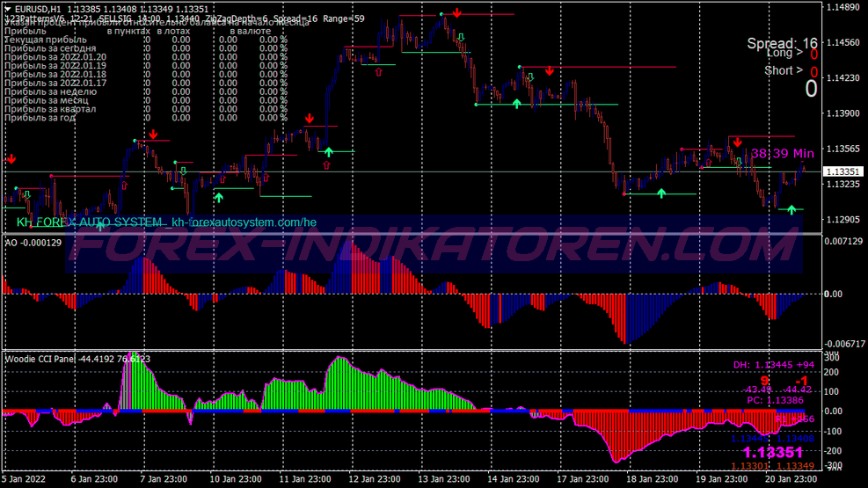
Task: Select the -0.006717 AO scale label
Action: pos(843,344)
